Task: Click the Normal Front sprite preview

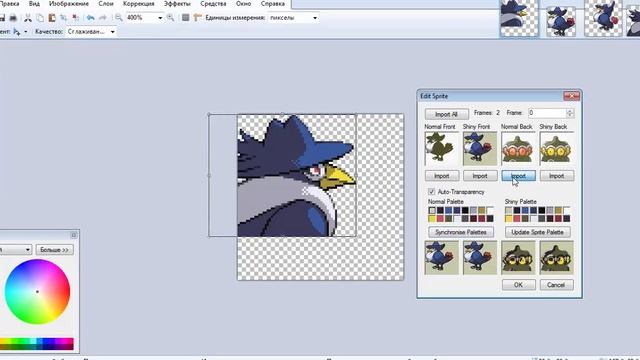Action: pyautogui.click(x=441, y=149)
